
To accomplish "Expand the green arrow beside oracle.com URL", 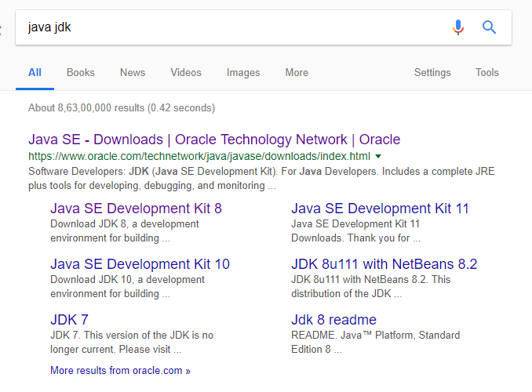I will click(x=378, y=157).
